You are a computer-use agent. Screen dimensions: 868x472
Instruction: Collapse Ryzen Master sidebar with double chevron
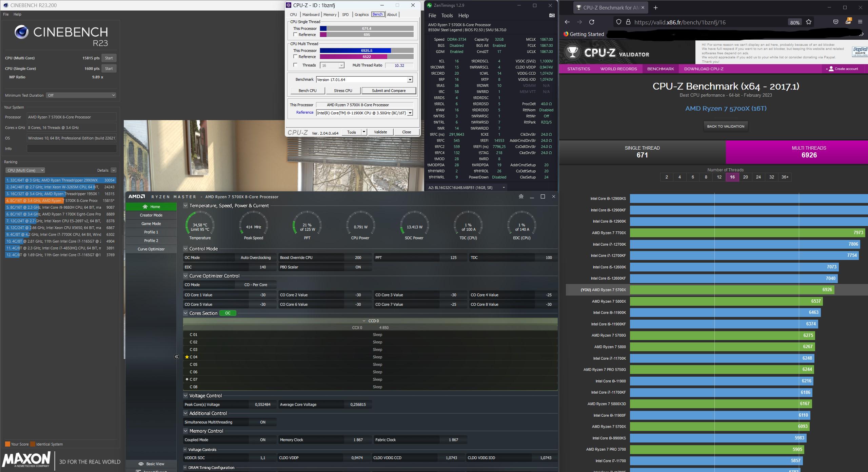tap(176, 357)
